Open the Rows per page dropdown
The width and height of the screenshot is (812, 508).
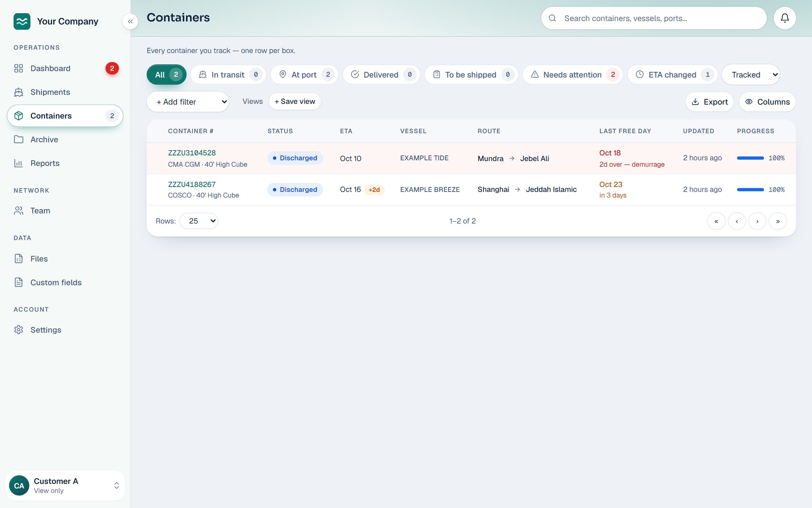[x=198, y=221]
